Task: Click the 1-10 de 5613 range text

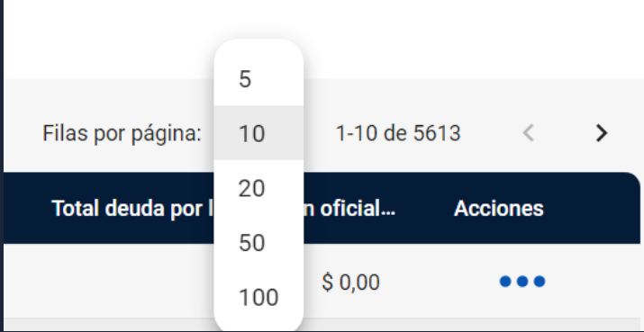Action: 398,133
